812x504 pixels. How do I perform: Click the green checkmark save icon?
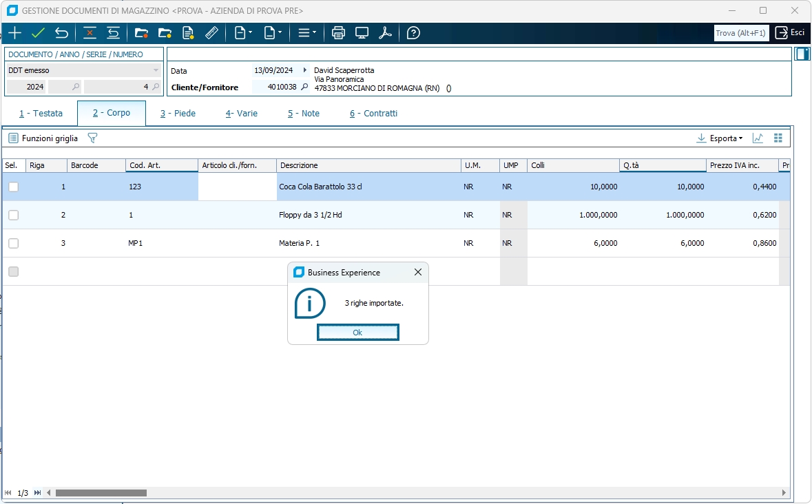(x=38, y=33)
